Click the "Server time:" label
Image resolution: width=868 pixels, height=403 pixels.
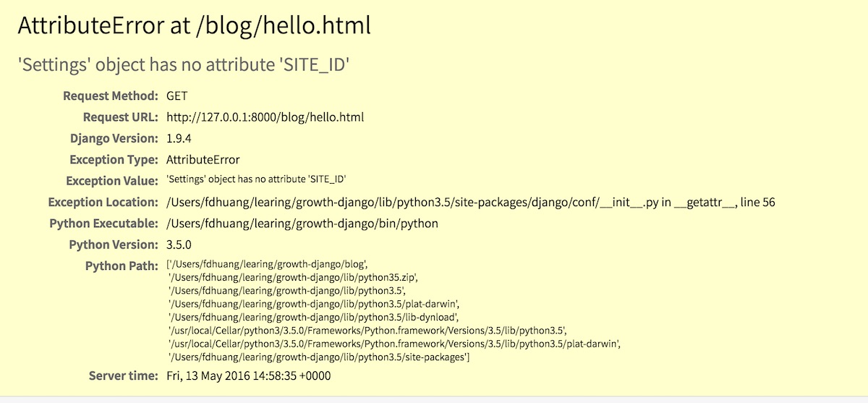123,376
